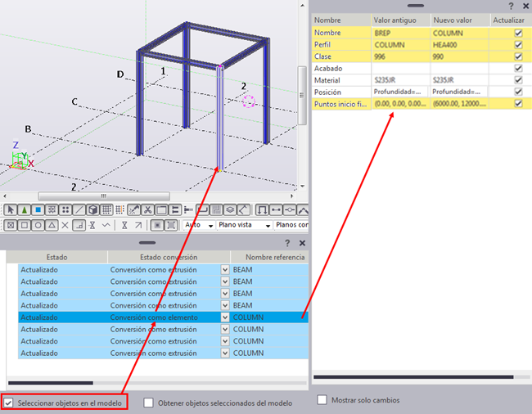Uncheck 'Seleccionar objetos en el modelo' checkbox
The image size is (532, 414).
[9, 403]
